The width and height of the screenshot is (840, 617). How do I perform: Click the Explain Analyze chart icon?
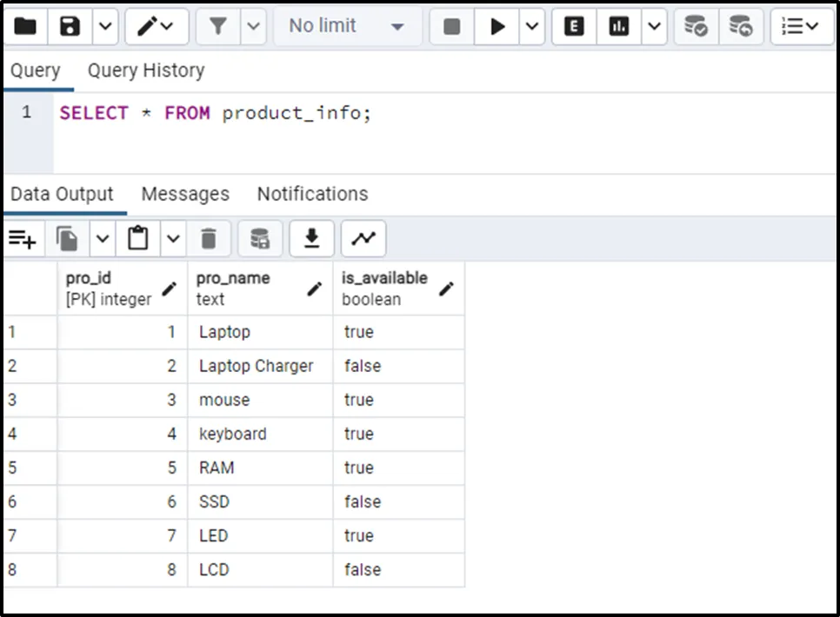coord(619,27)
